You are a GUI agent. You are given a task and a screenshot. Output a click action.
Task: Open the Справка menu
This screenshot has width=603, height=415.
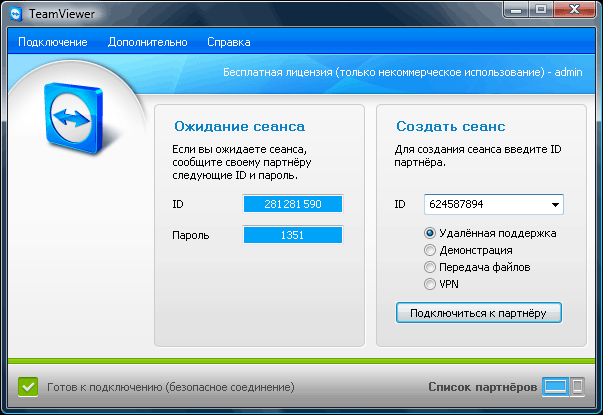click(x=229, y=42)
